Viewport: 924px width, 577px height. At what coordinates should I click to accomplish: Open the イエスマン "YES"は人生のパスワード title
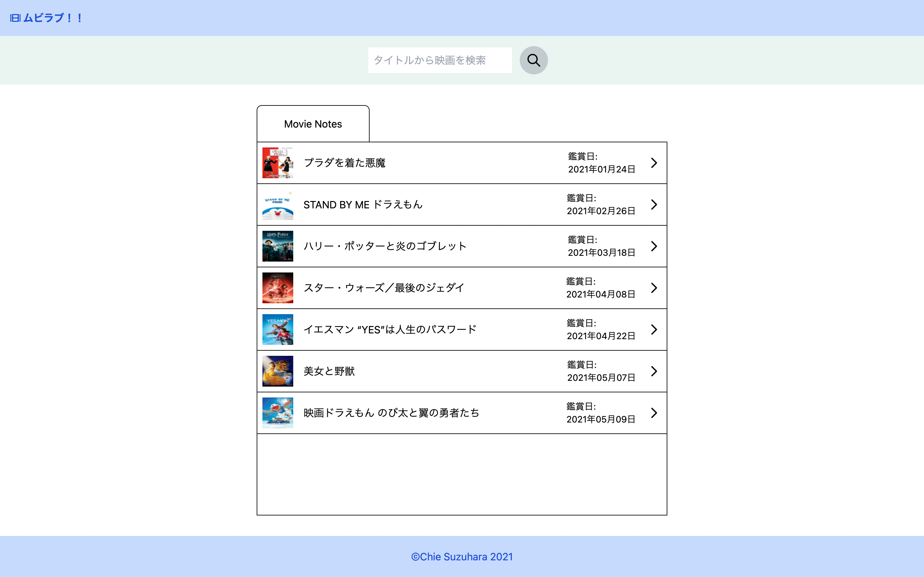pos(390,329)
